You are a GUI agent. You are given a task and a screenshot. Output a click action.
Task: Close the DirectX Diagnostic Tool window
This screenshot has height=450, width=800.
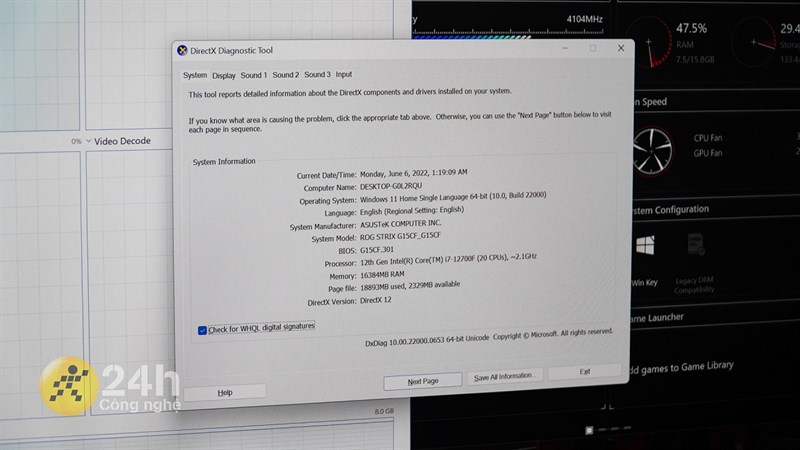(x=620, y=48)
